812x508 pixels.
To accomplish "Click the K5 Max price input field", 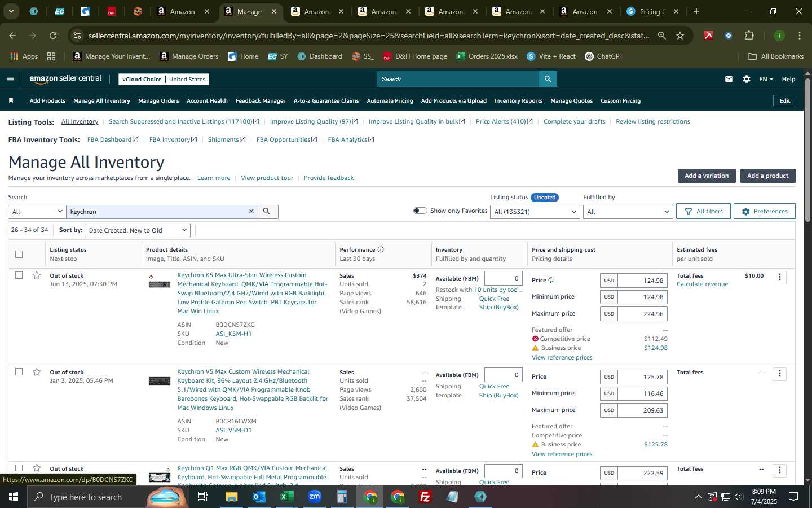I will click(x=642, y=281).
